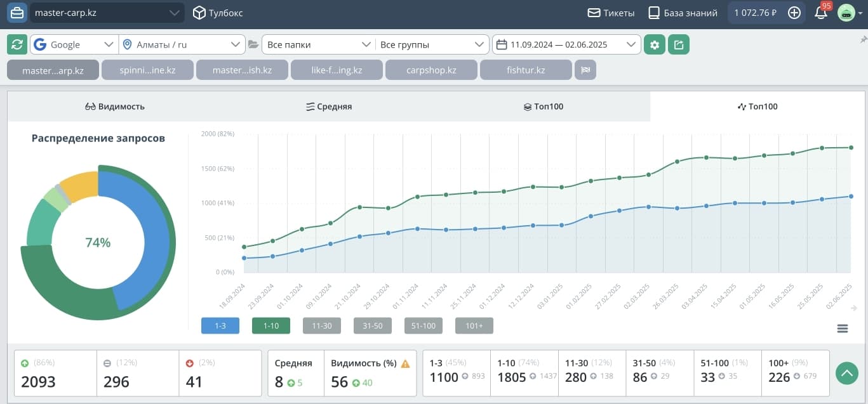The width and height of the screenshot is (868, 404).
Task: Expand the Все группы groups dropdown
Action: pos(432,44)
